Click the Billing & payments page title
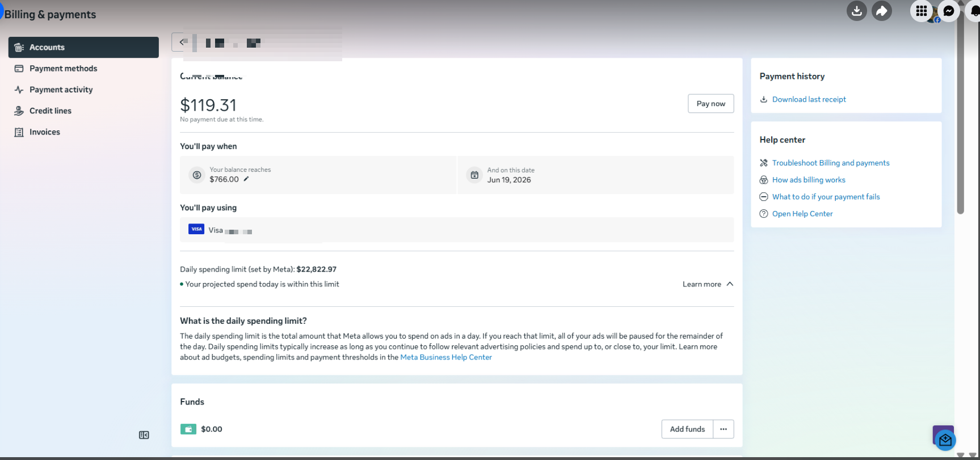 50,15
